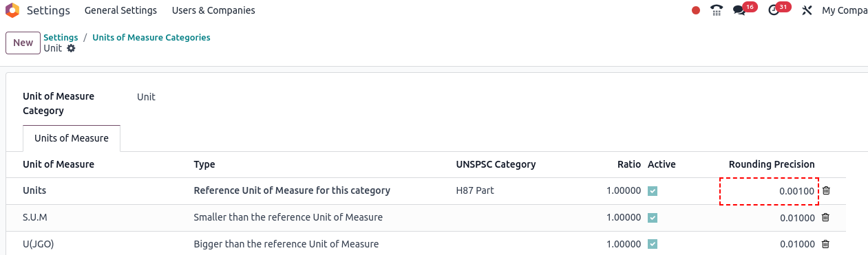Go to Units of Measure Categories breadcrumb
The width and height of the screenshot is (868, 255).
click(151, 37)
